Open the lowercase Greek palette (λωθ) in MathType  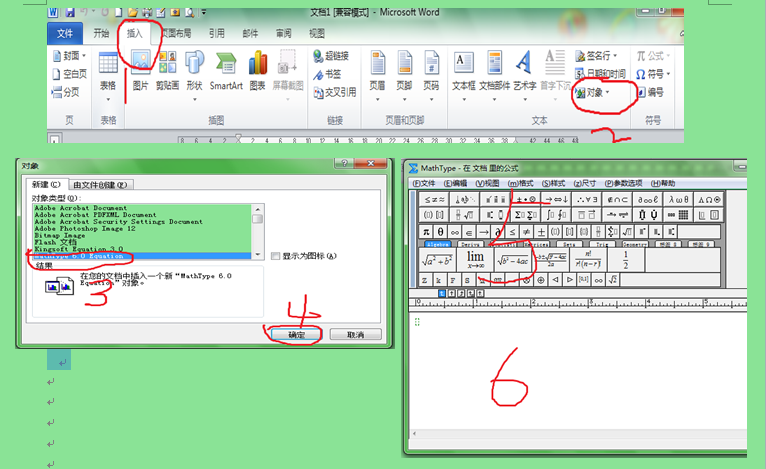pos(678,199)
